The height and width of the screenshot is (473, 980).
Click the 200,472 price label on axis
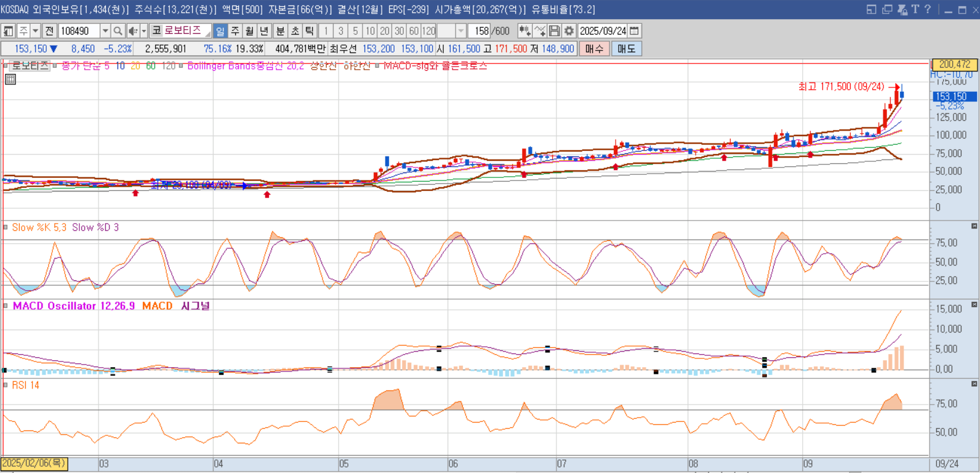(x=954, y=64)
